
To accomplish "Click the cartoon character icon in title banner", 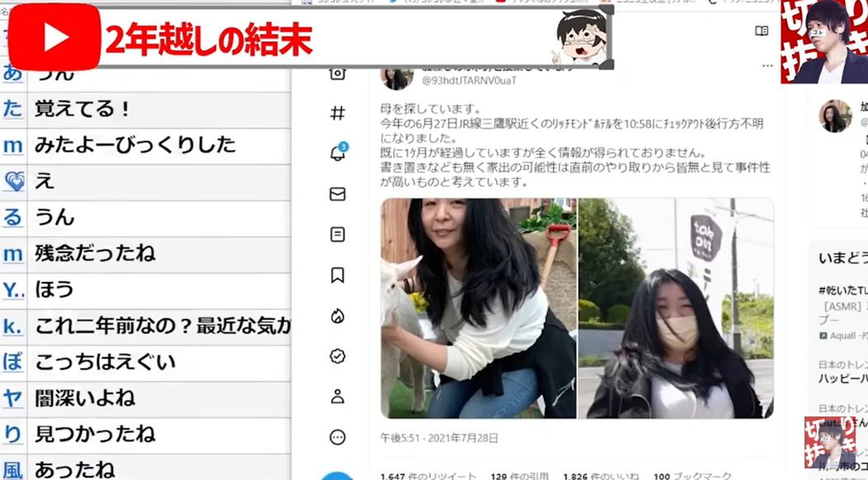I will coord(580,36).
